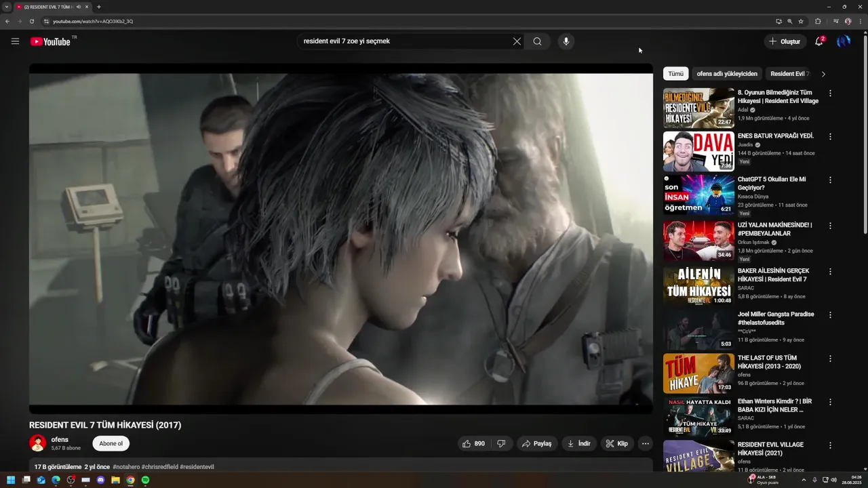Open BAKER AİLESİNİN GERÇEK HİKAYESİ thumbnail
The height and width of the screenshot is (488, 868).
[698, 285]
